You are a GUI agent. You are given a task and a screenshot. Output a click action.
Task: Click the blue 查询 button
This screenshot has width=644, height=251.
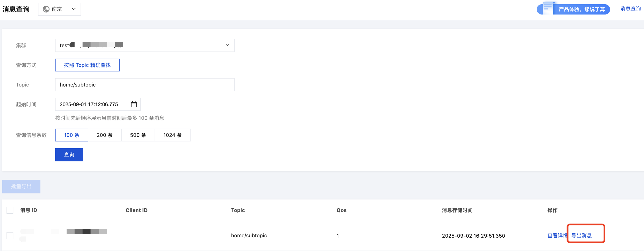[x=69, y=155]
